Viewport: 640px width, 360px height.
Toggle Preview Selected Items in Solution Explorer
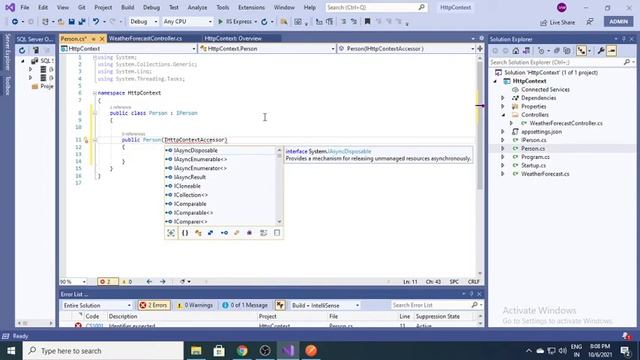click(x=611, y=51)
